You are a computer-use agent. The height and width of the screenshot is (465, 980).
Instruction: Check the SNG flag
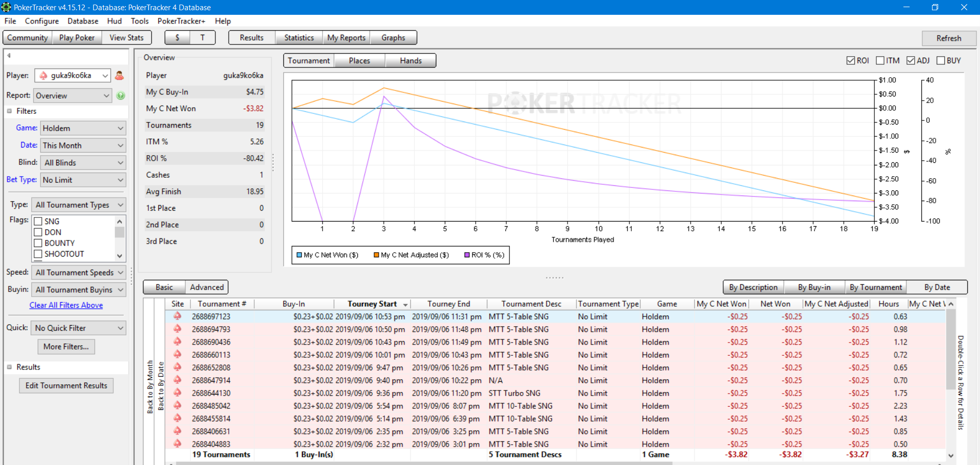(x=38, y=221)
